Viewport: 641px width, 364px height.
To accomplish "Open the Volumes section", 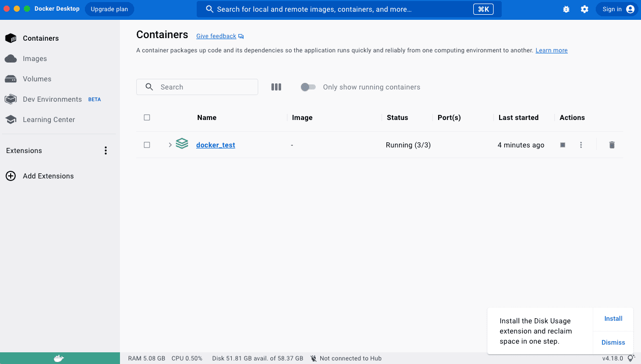I will tap(37, 79).
